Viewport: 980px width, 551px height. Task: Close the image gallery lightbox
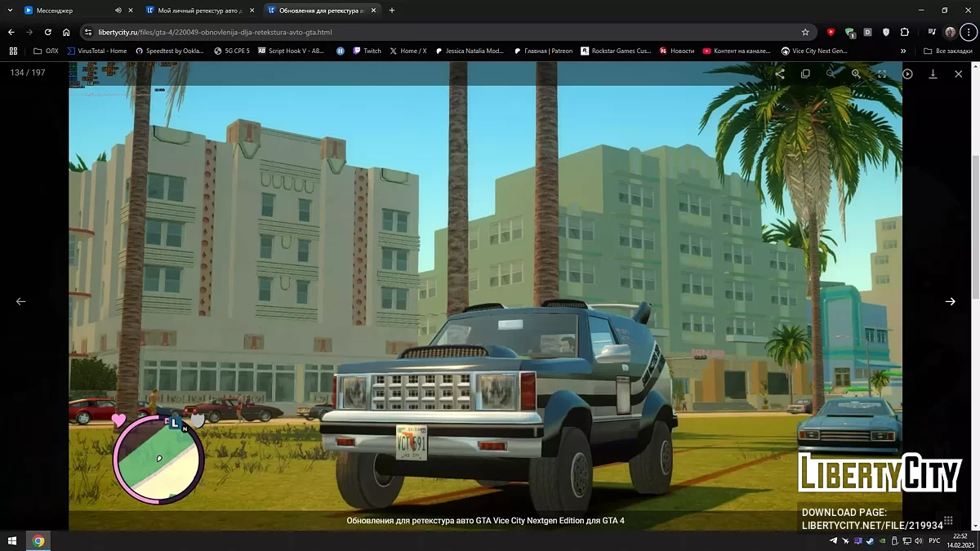(x=958, y=73)
